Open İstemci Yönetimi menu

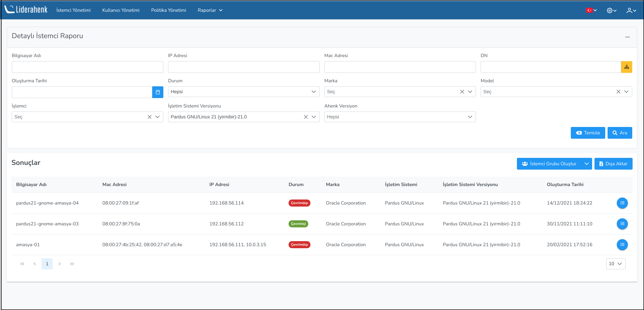pos(74,10)
